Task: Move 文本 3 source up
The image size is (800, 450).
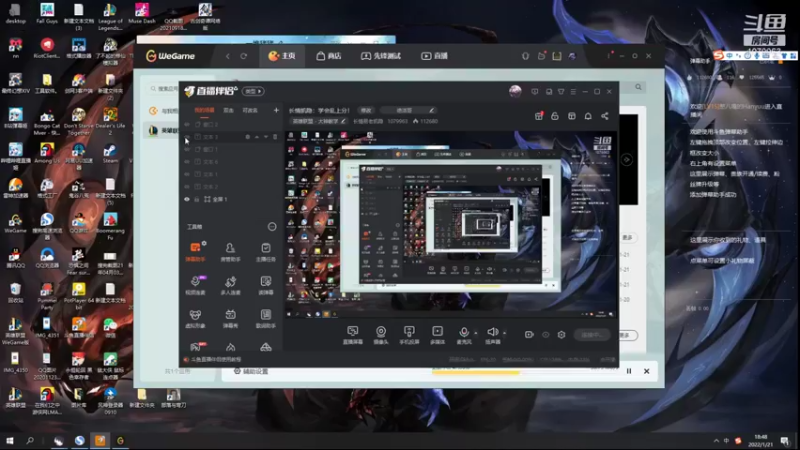Action: click(257, 137)
